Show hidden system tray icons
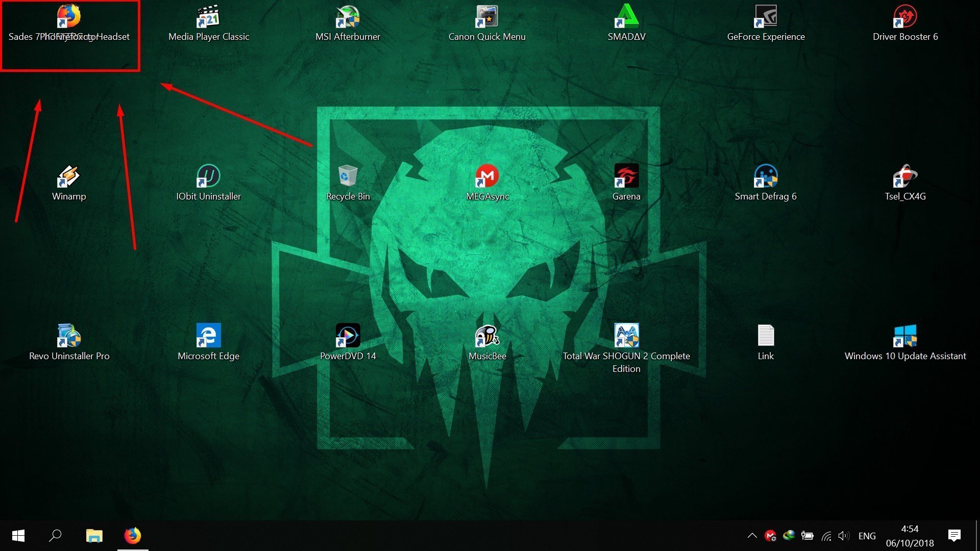 (752, 536)
